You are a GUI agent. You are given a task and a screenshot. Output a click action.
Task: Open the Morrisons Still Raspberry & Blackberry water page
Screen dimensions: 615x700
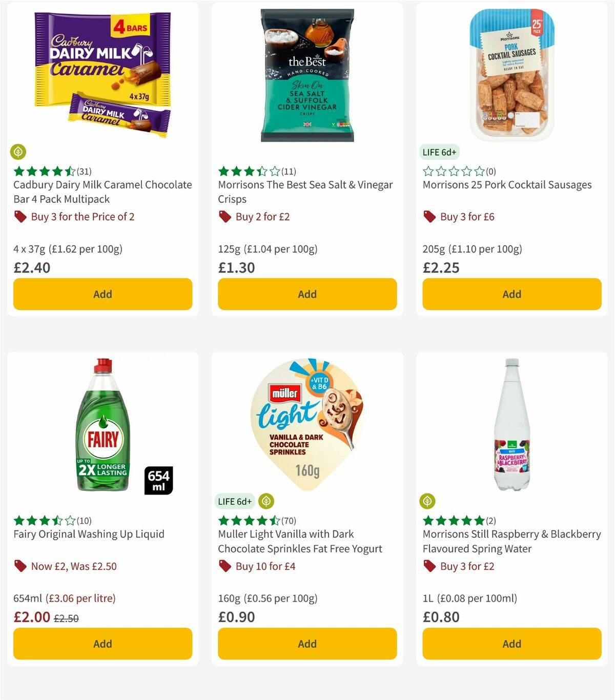[x=511, y=541]
